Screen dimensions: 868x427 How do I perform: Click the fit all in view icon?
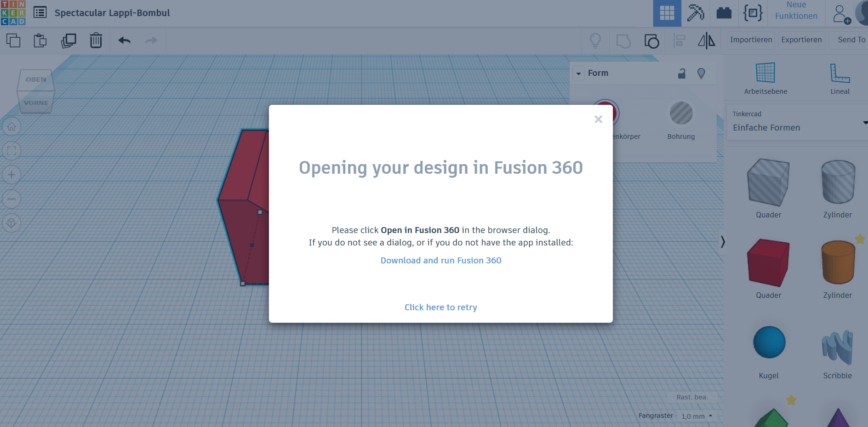pyautogui.click(x=11, y=150)
